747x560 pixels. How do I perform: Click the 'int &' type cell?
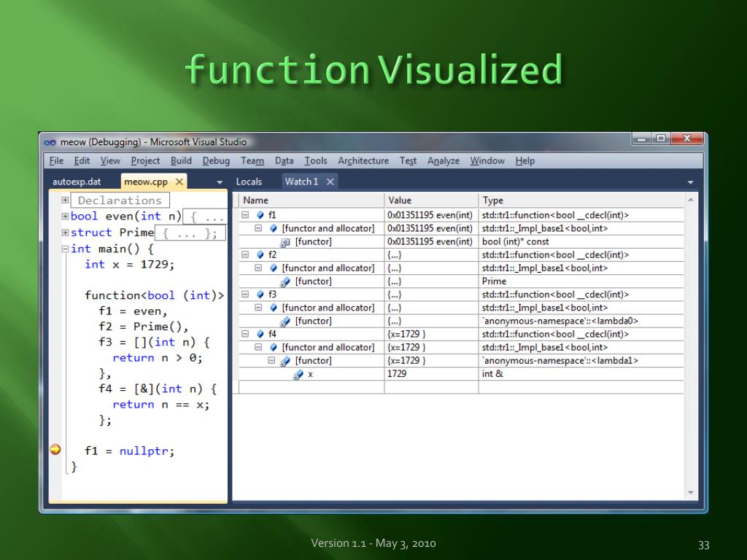(581, 374)
